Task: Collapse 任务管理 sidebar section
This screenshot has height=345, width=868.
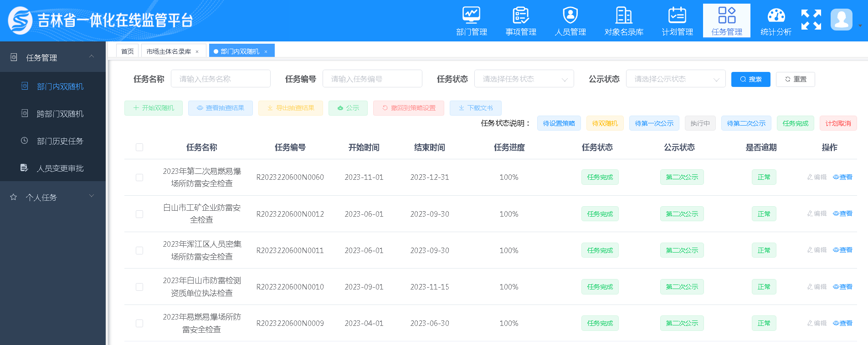Action: pyautogui.click(x=92, y=56)
